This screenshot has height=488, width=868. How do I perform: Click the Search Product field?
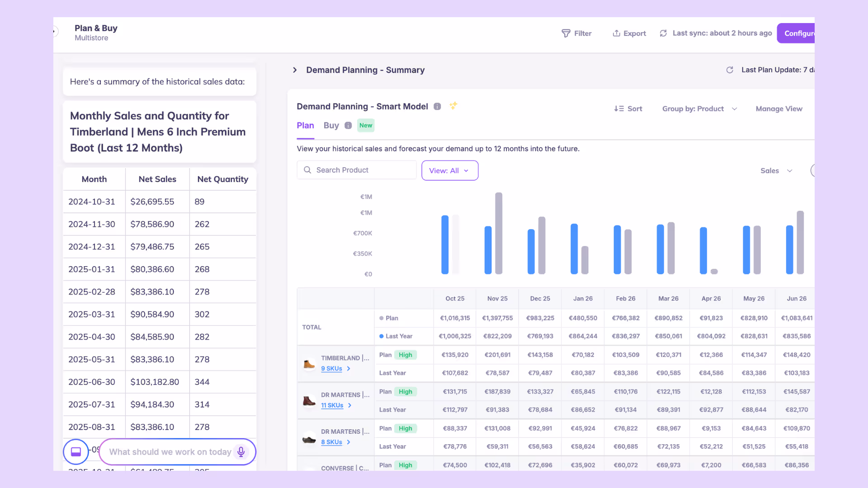click(x=357, y=170)
